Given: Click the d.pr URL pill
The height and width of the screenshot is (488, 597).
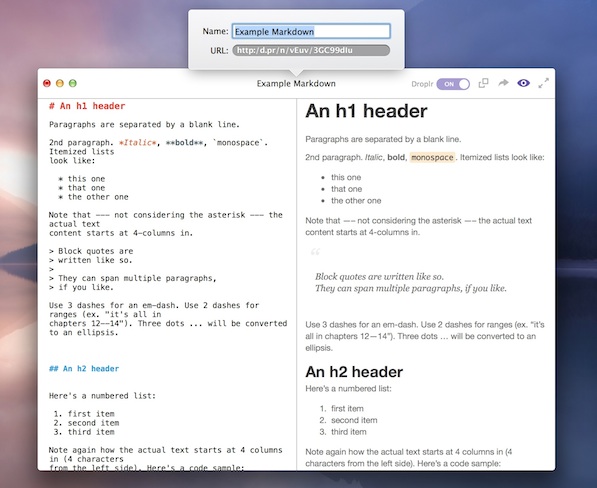Looking at the screenshot, I should click(x=311, y=50).
